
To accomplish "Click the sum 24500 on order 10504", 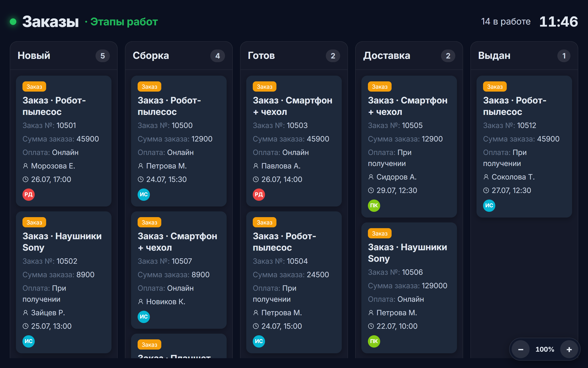I will [318, 275].
